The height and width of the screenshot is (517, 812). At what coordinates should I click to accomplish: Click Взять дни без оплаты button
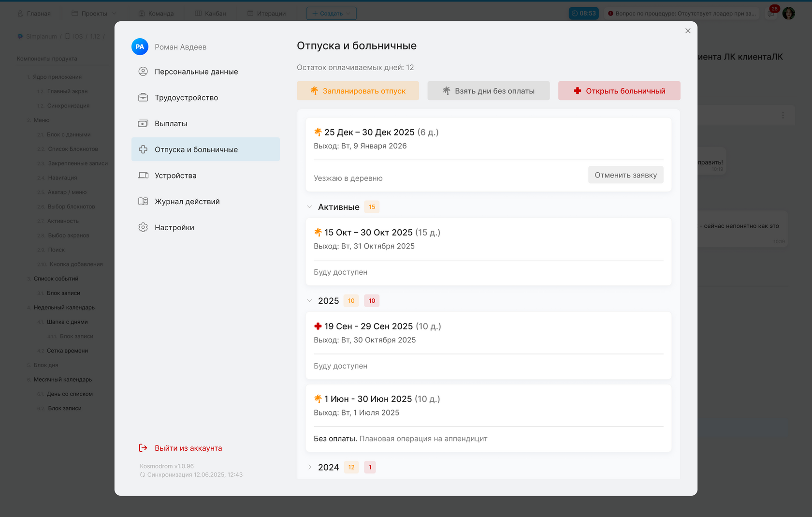(x=488, y=91)
